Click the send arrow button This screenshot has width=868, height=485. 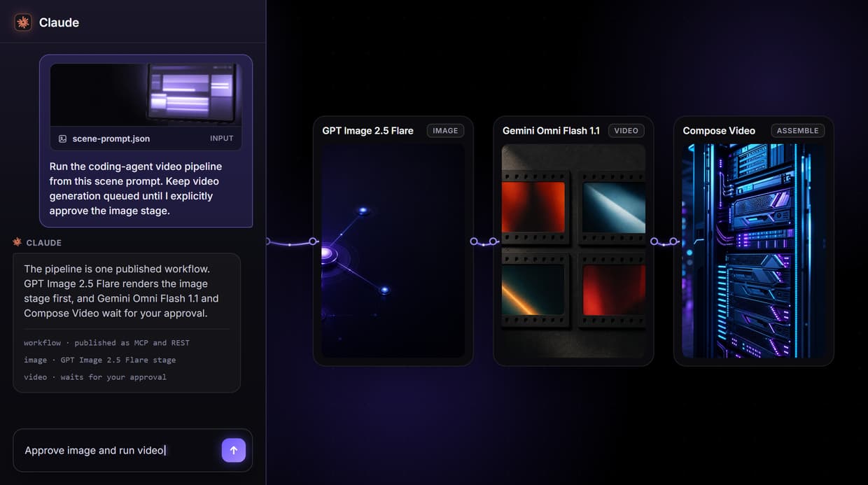click(x=234, y=450)
